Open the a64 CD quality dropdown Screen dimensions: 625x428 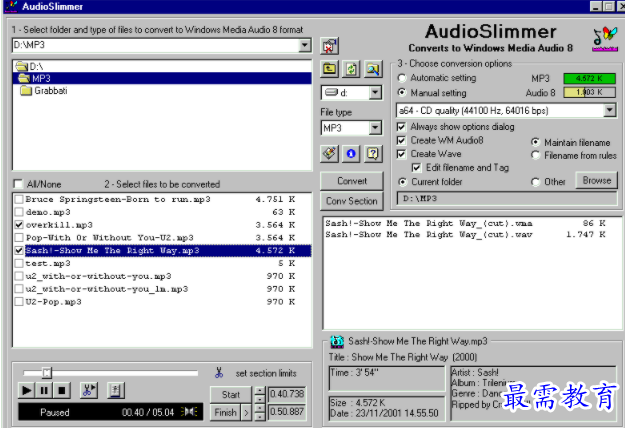tap(609, 110)
